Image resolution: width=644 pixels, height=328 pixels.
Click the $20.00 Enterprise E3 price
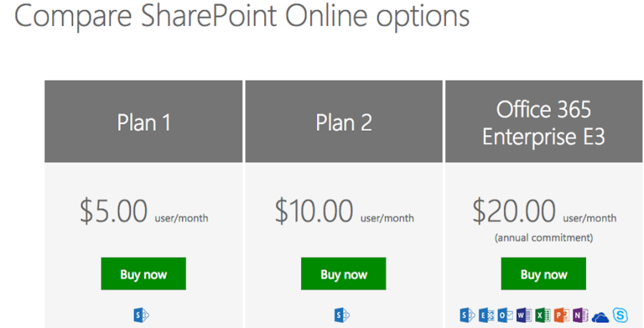514,212
